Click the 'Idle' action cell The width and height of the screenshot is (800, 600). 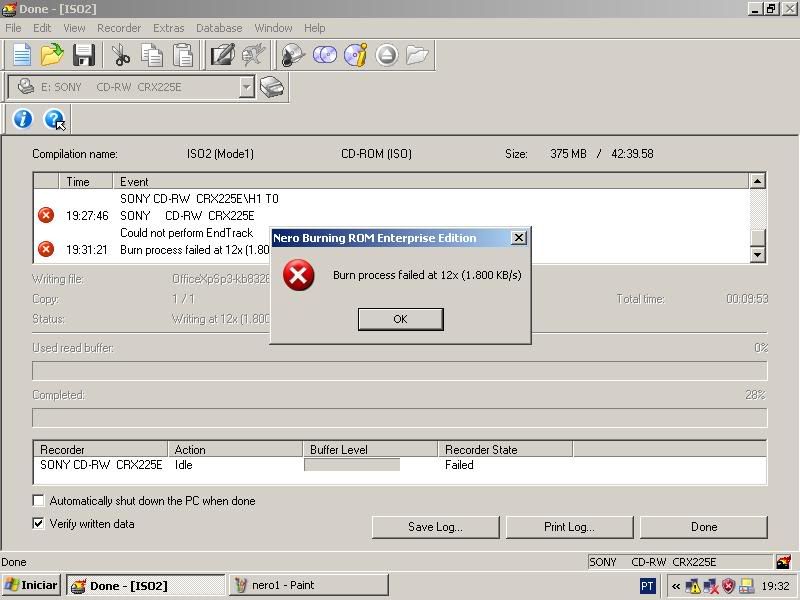(184, 465)
